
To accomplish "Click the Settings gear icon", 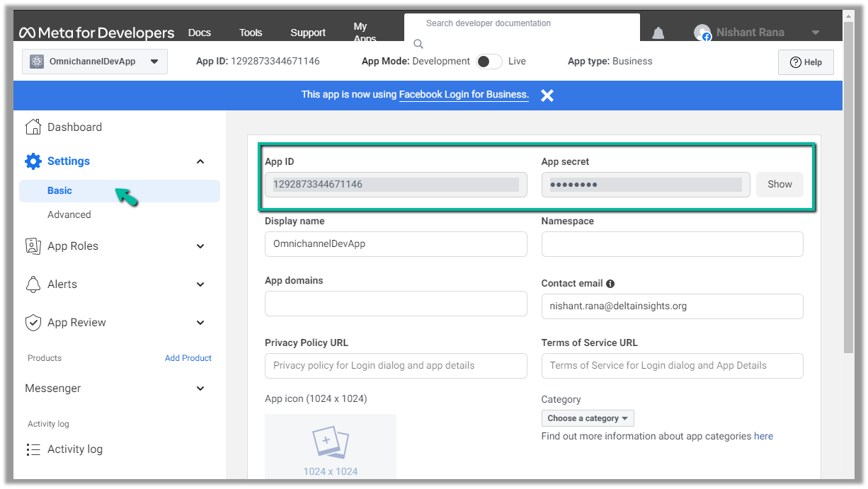I will [x=33, y=161].
